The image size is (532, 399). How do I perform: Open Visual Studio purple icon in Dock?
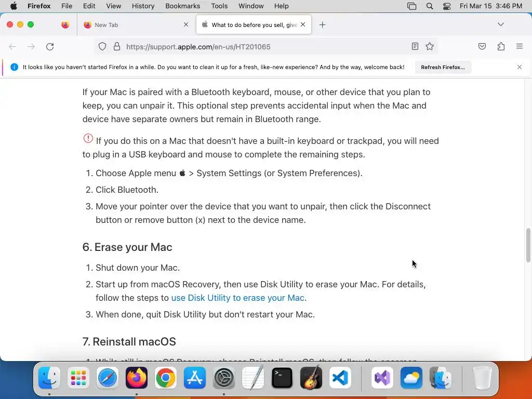tap(382, 378)
